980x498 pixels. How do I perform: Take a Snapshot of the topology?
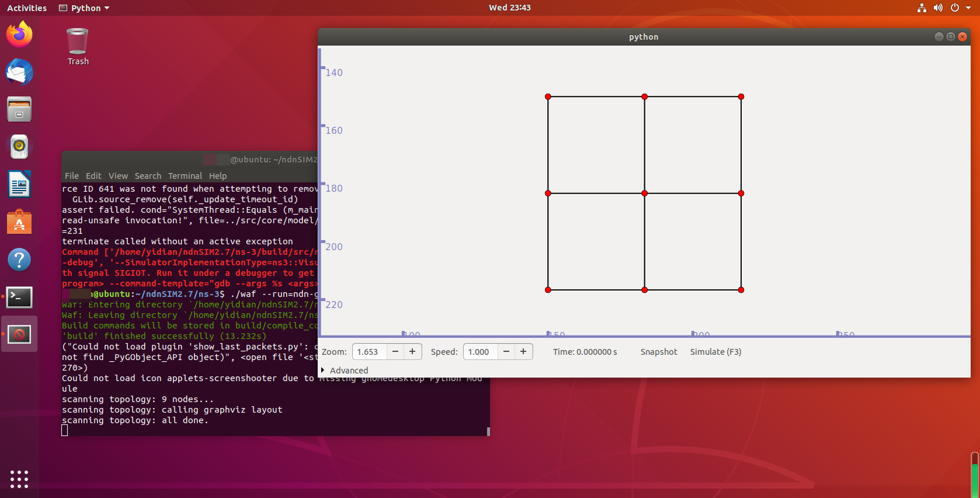(x=659, y=352)
